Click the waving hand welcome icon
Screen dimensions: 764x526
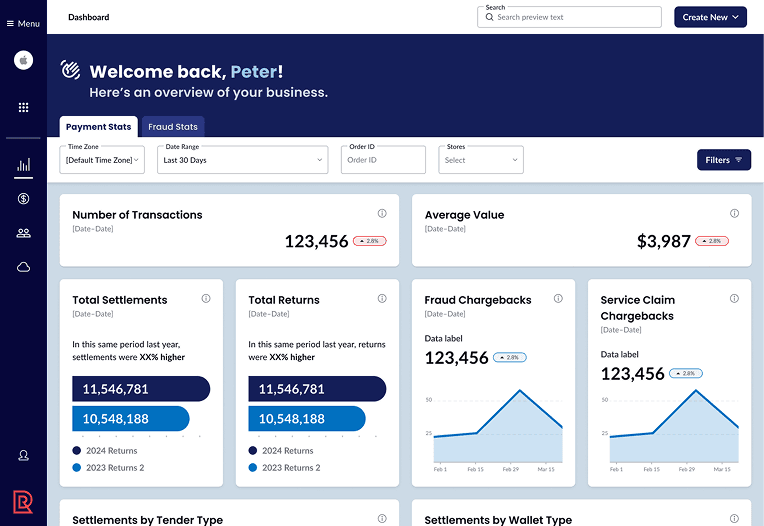pos(70,70)
